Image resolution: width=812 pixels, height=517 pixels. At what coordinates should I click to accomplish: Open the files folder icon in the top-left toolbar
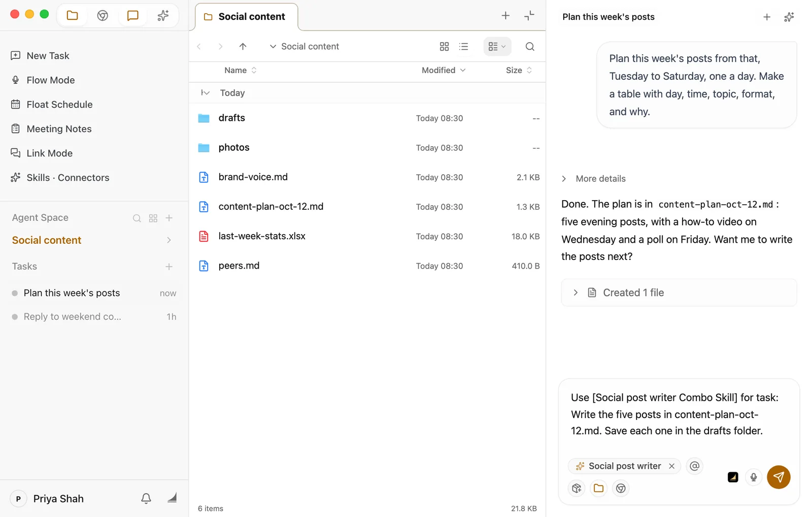pos(73,15)
